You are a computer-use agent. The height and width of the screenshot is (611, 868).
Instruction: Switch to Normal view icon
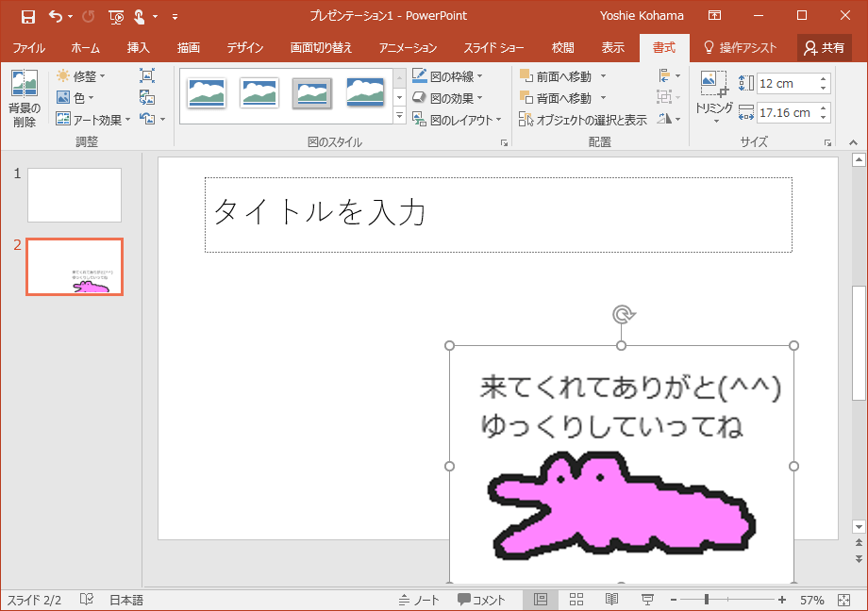tap(541, 600)
